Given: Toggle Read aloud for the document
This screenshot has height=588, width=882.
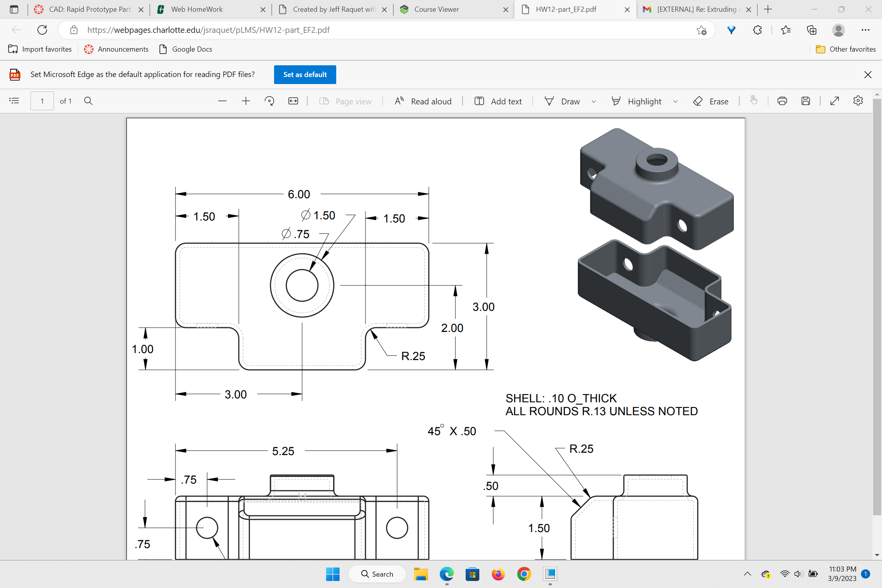Looking at the screenshot, I should click(423, 101).
